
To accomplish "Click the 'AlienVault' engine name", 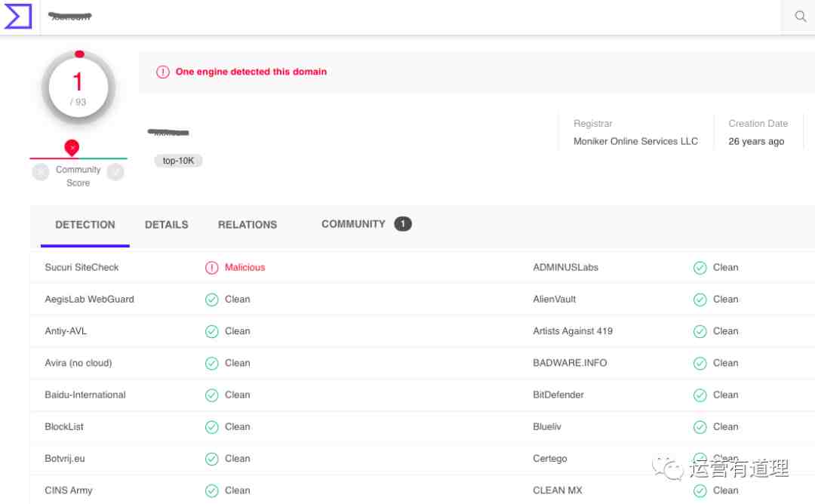I will 554,300.
